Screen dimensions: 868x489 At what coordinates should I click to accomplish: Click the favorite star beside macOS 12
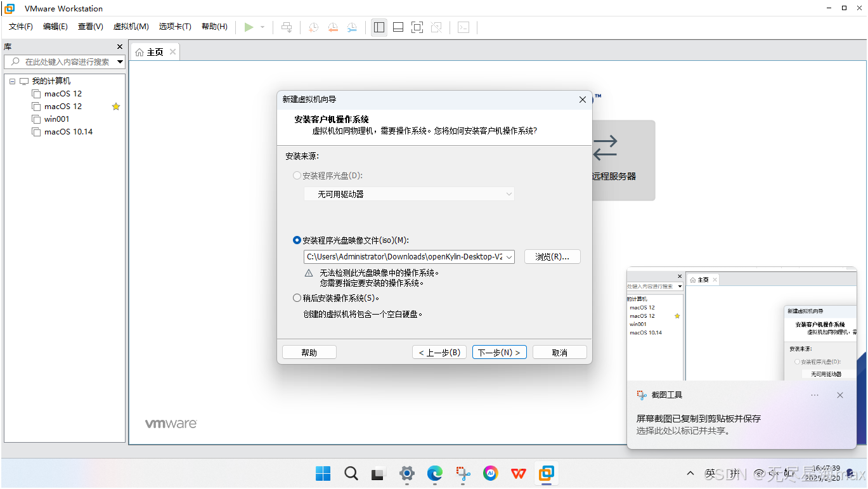(x=116, y=107)
